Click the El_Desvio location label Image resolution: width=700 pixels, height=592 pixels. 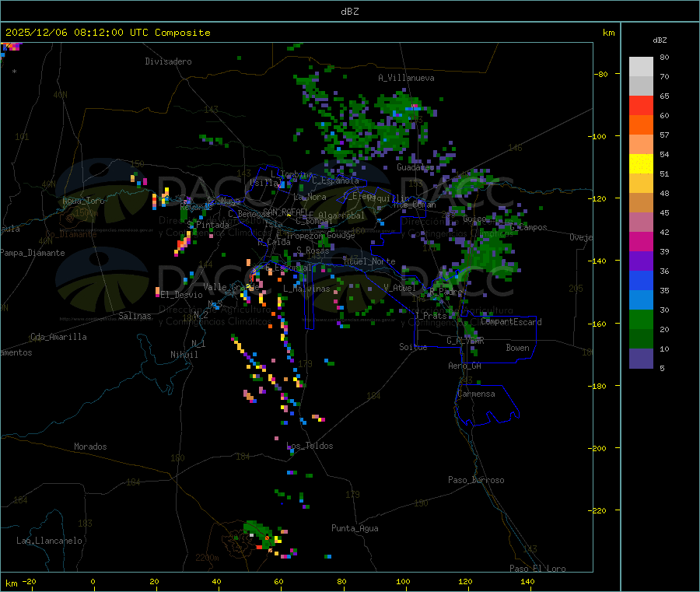181,295
